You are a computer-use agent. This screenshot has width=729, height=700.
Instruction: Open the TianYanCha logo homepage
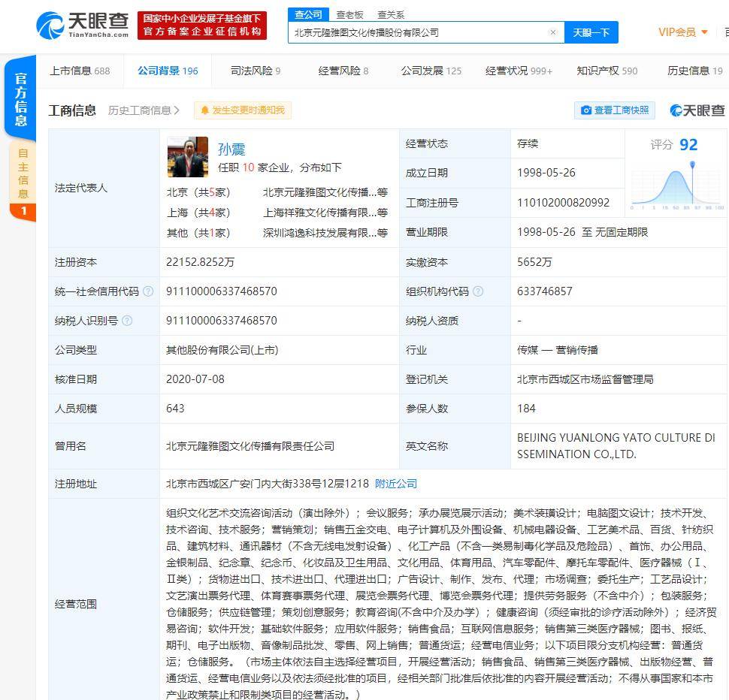pyautogui.click(x=83, y=25)
